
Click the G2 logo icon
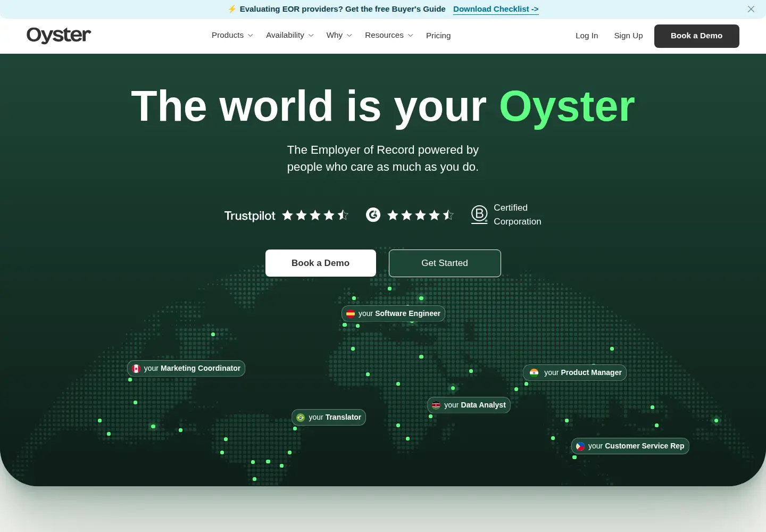click(373, 215)
